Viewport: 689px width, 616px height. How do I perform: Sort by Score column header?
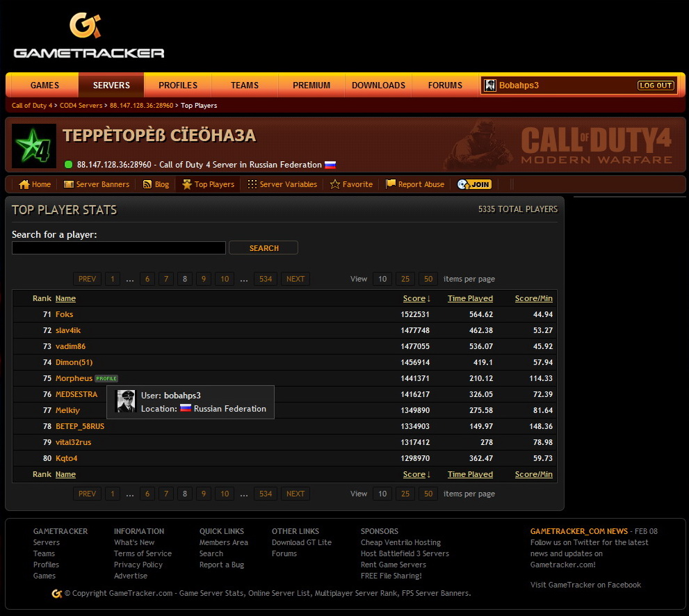pyautogui.click(x=414, y=298)
